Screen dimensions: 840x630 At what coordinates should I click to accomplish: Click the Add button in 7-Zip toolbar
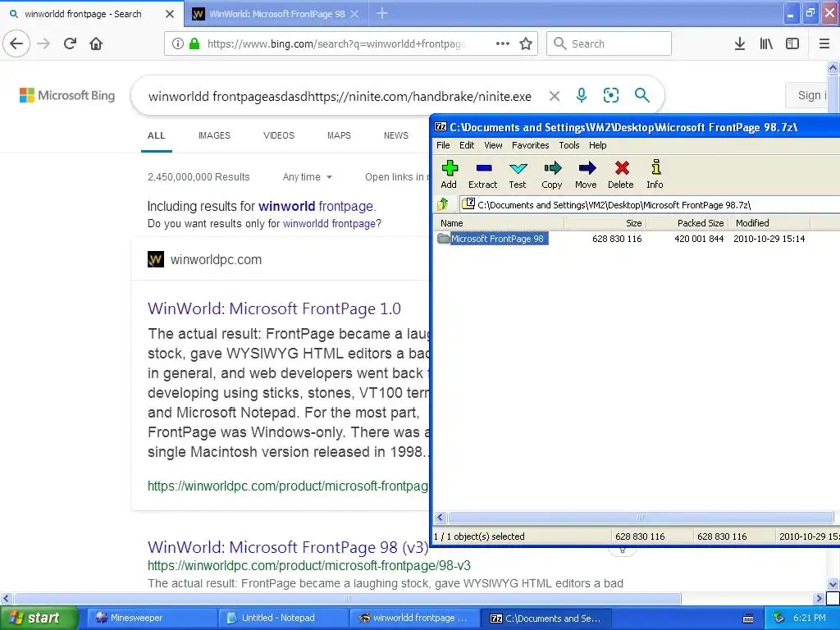tap(449, 175)
